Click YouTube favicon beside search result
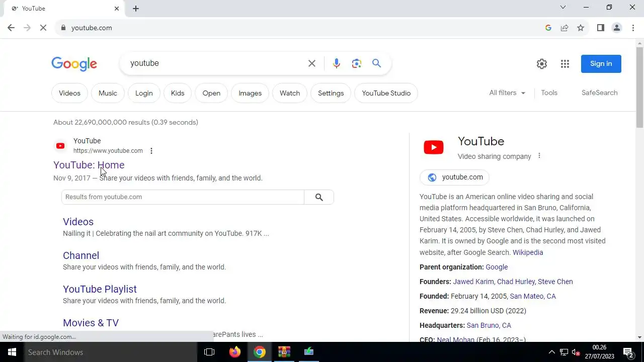Image resolution: width=644 pixels, height=362 pixels. point(60,146)
